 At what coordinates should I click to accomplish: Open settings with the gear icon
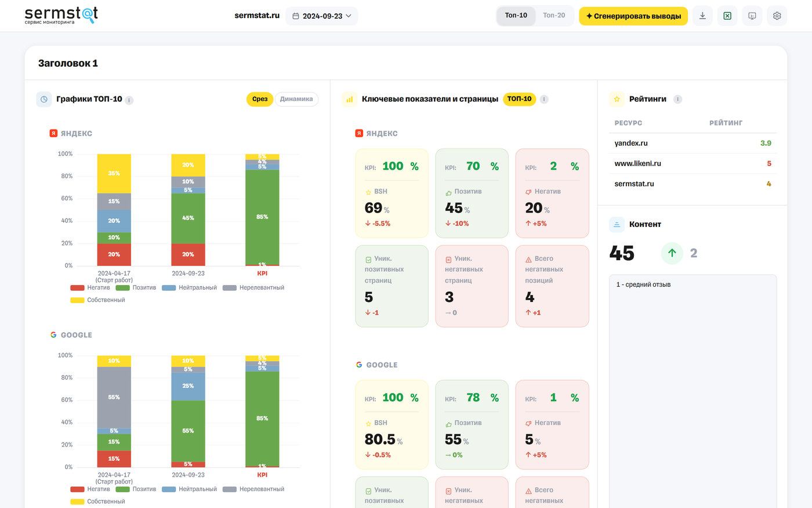[777, 16]
